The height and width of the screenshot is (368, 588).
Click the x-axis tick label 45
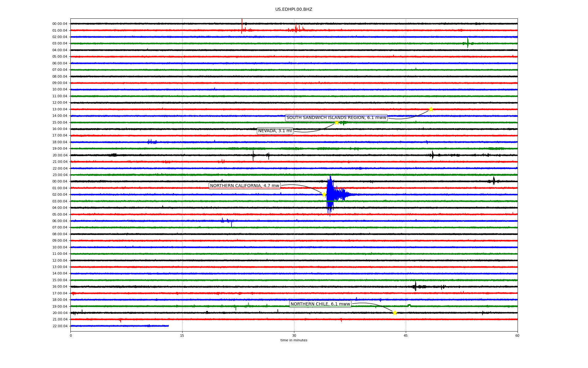coord(406,335)
